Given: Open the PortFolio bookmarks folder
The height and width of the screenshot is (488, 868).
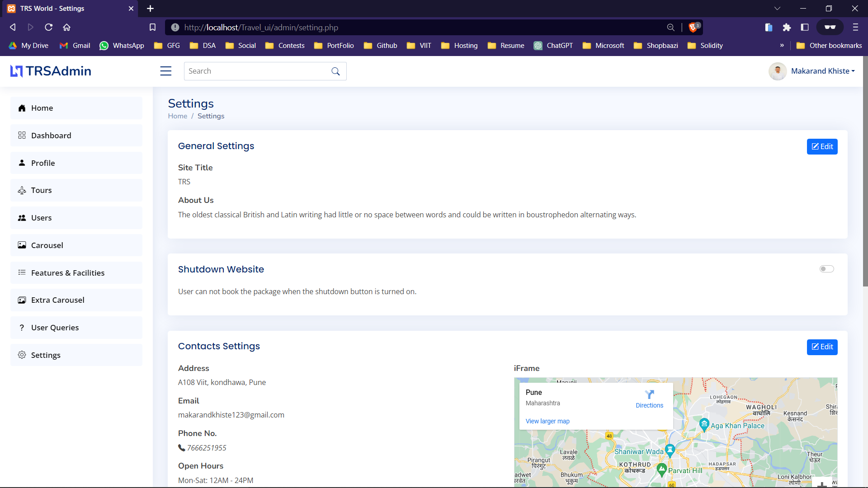Looking at the screenshot, I should (x=334, y=46).
